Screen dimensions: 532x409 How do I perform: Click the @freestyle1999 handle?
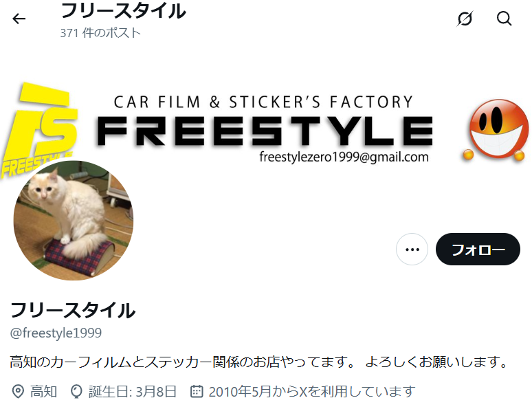[56, 333]
